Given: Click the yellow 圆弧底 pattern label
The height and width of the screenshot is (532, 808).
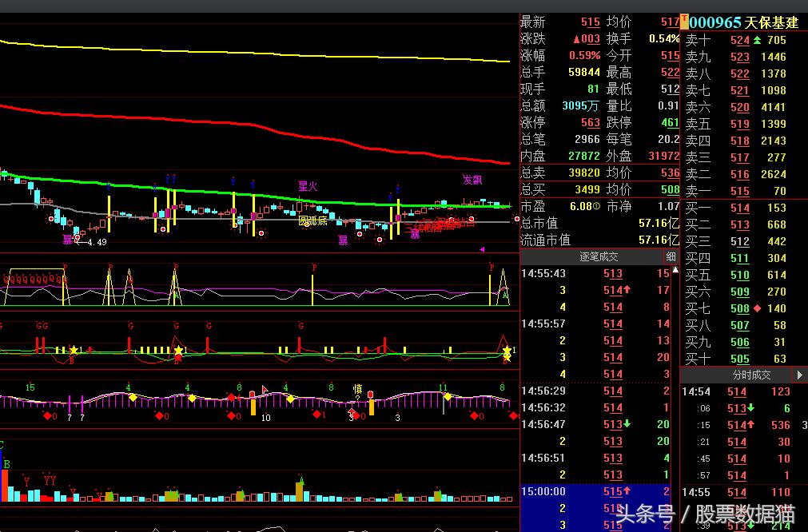Looking at the screenshot, I should click(x=312, y=221).
